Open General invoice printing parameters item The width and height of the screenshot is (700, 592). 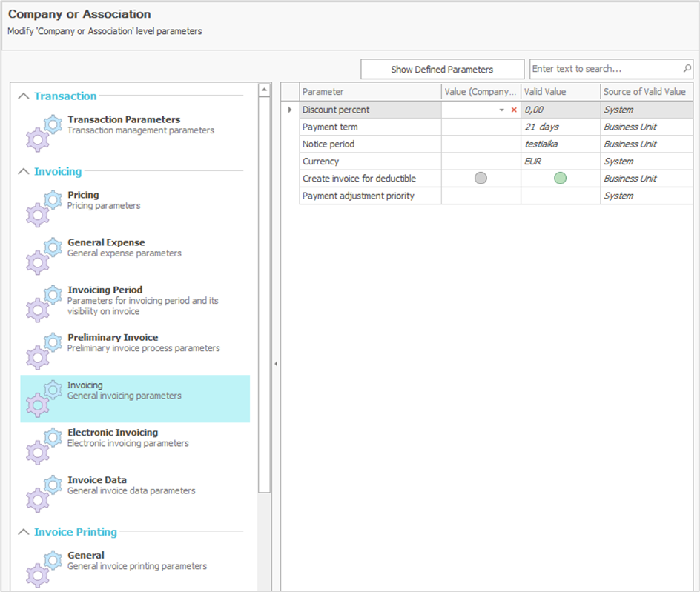136,561
